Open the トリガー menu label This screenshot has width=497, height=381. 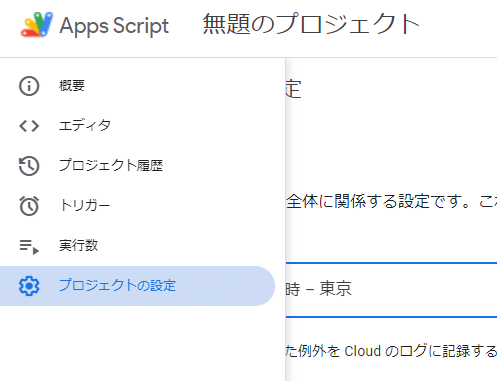tap(85, 205)
